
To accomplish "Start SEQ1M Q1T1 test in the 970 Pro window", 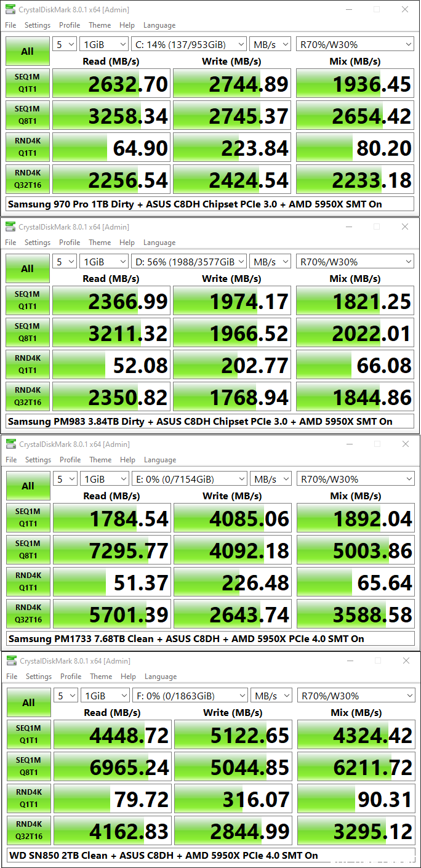I will click(28, 84).
